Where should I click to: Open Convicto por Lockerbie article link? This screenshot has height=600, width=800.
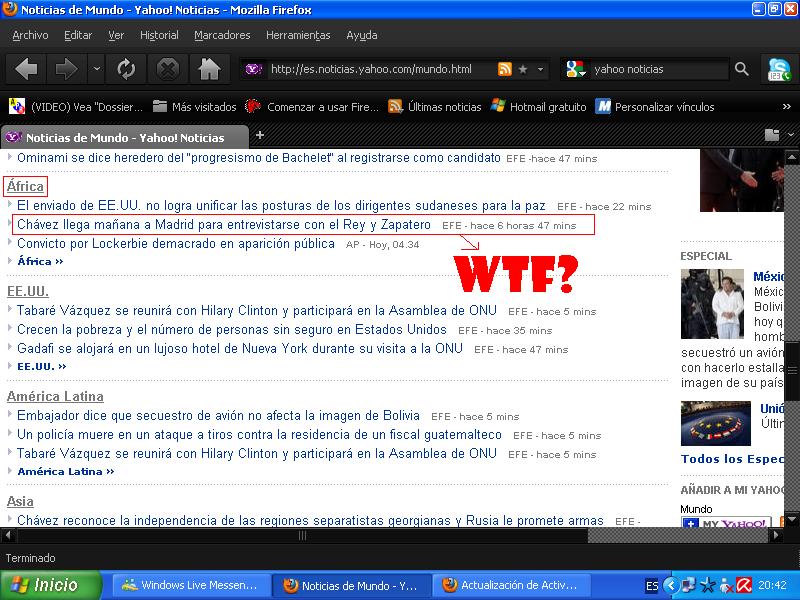(176, 244)
